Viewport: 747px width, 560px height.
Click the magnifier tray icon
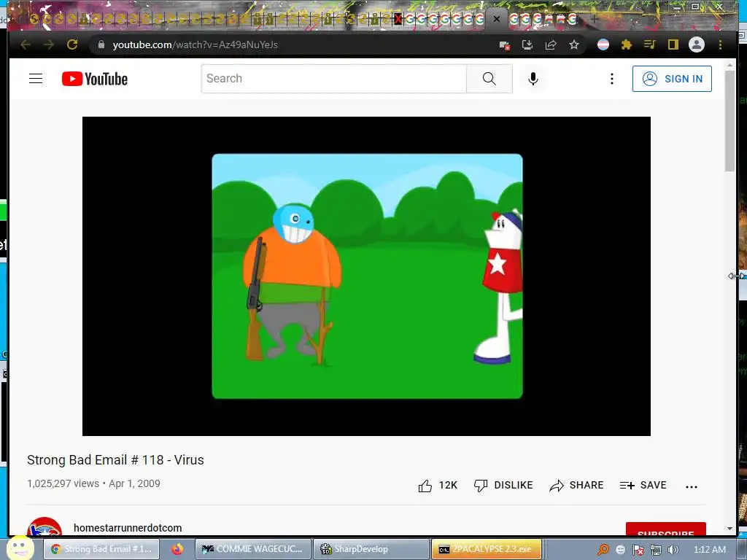coord(603,550)
